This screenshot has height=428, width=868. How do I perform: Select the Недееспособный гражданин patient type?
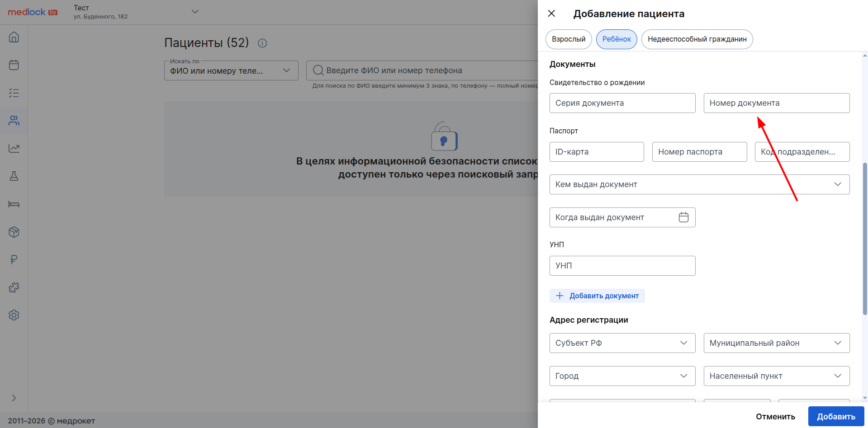click(x=697, y=39)
